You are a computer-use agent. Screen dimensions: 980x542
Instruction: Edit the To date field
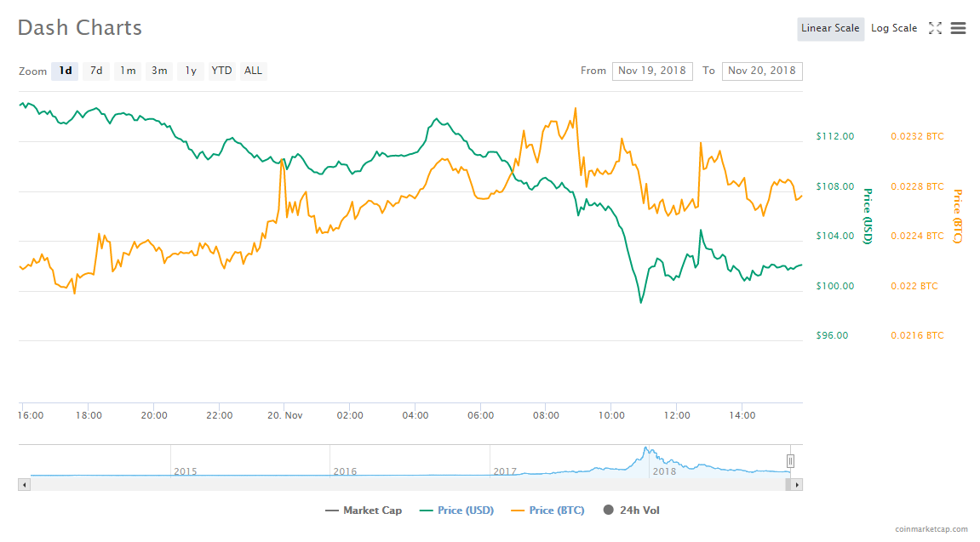pos(761,71)
